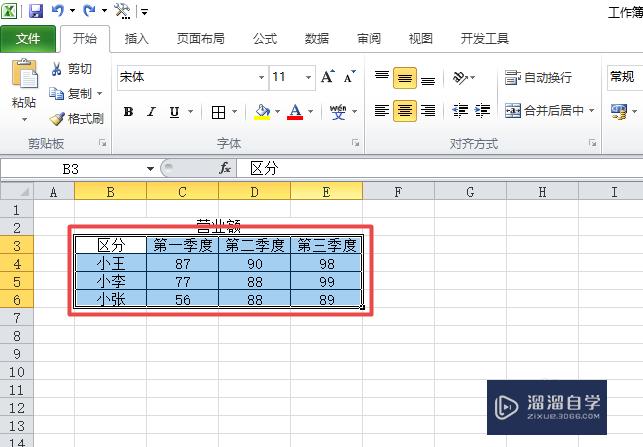Decrease indent icon
643x447 pixels.
pos(460,111)
